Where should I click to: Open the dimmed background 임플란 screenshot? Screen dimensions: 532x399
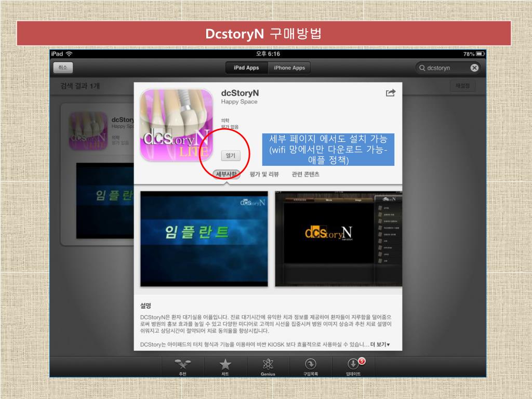pyautogui.click(x=105, y=201)
